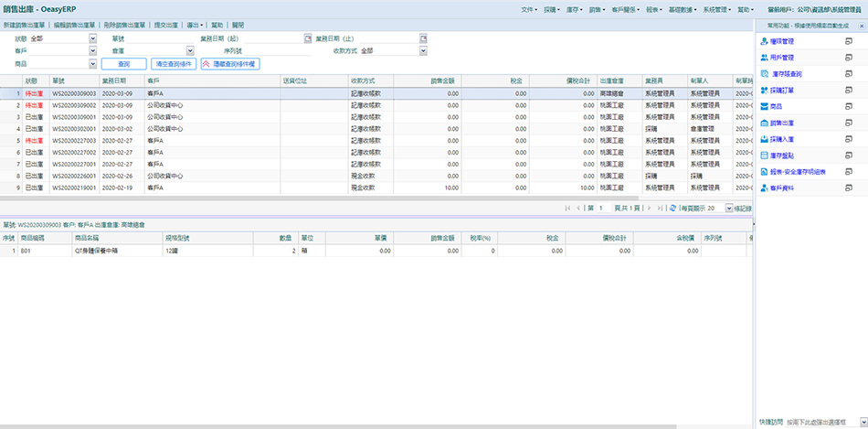Refresh the sales list via pager icon

click(x=673, y=209)
